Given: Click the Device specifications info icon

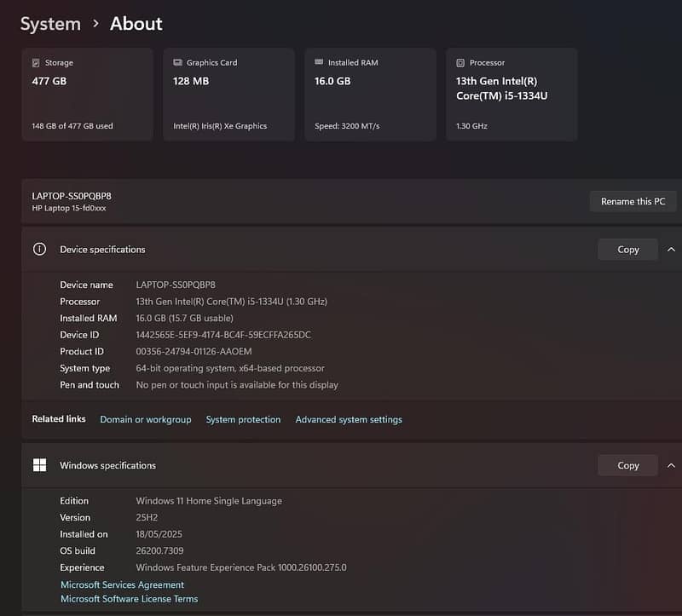Looking at the screenshot, I should (x=39, y=250).
